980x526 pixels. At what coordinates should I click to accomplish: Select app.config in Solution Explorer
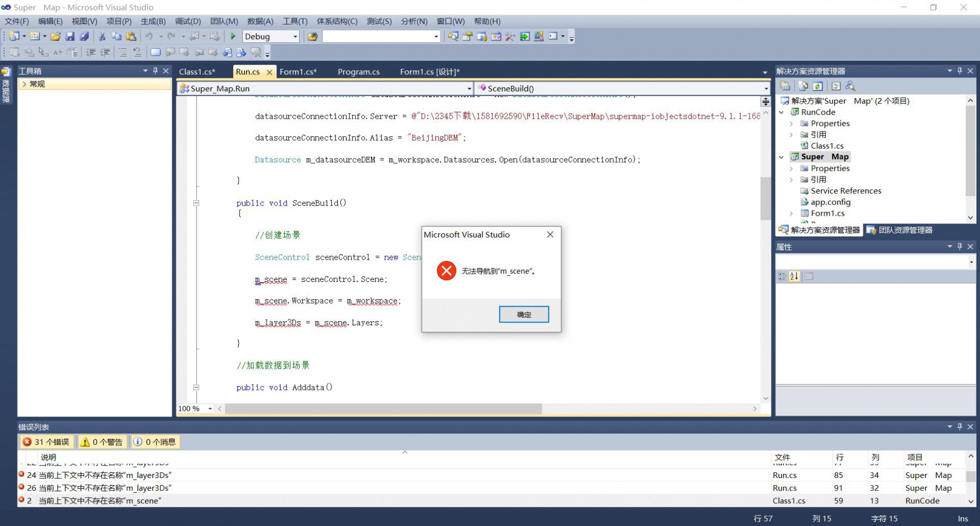tap(830, 202)
